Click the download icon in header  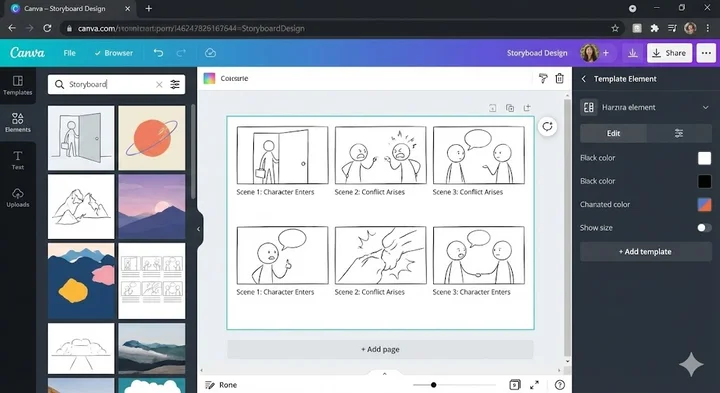(633, 53)
